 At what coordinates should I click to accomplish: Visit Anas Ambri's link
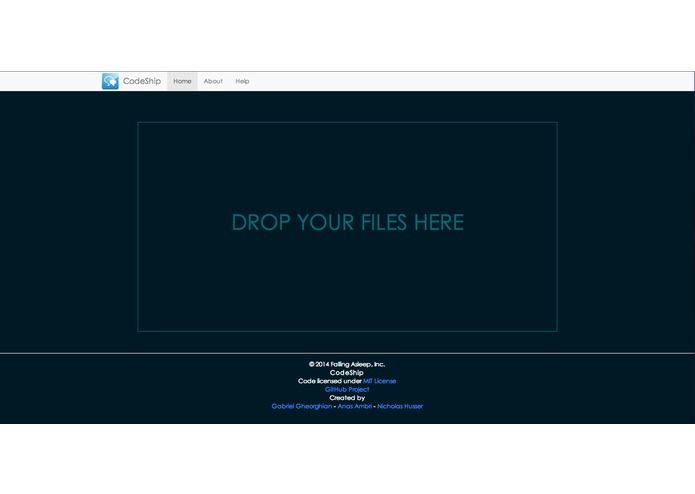click(355, 406)
